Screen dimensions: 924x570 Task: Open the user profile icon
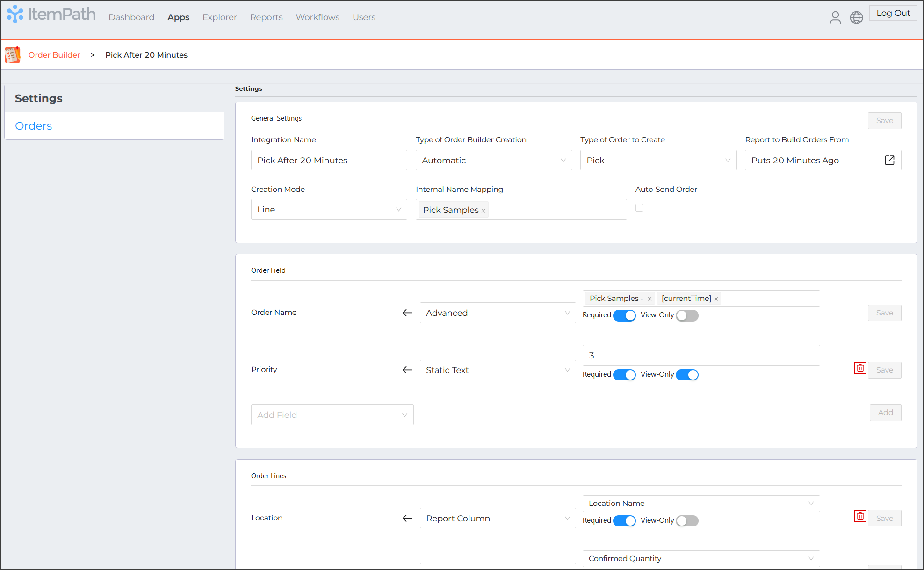click(835, 18)
